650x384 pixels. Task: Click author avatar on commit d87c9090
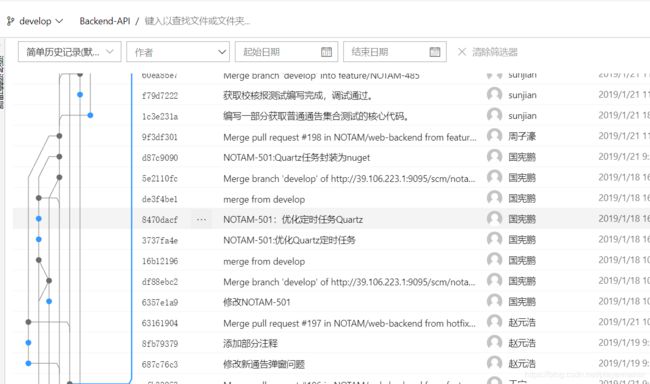pos(494,156)
